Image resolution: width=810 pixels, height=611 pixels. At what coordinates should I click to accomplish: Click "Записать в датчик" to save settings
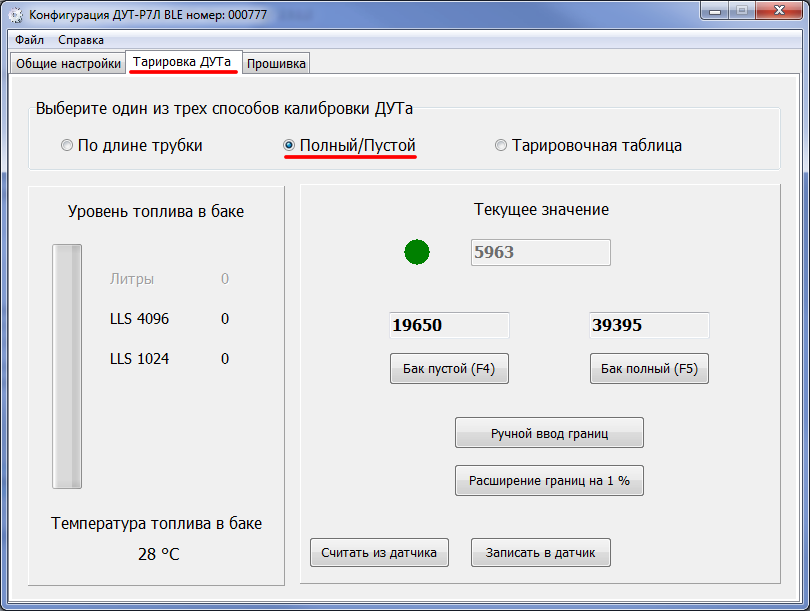[541, 553]
